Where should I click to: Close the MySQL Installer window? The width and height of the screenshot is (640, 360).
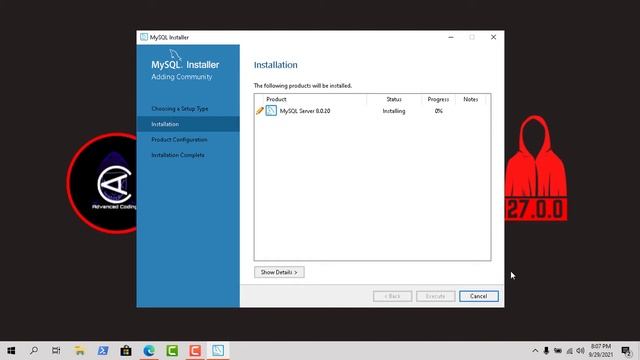pyautogui.click(x=493, y=37)
